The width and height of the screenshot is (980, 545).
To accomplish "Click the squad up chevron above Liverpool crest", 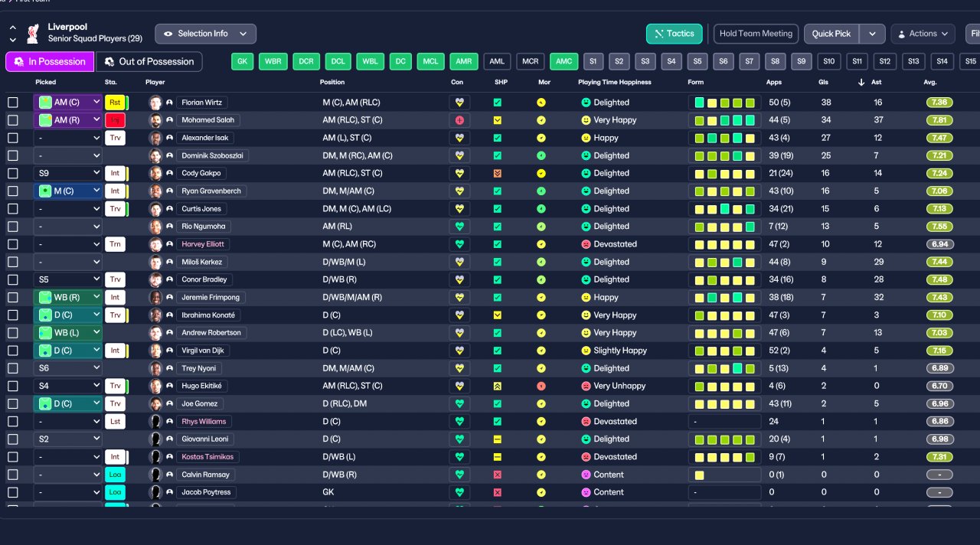I will point(13,28).
